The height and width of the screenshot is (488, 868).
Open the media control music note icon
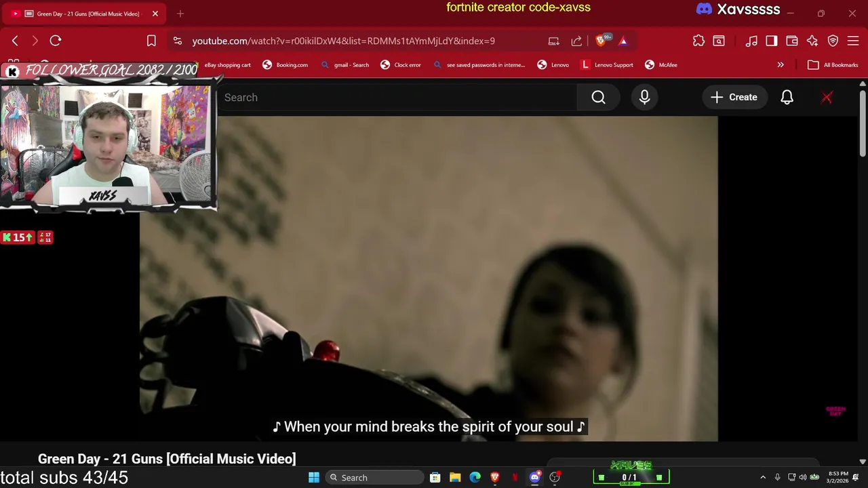(x=751, y=41)
